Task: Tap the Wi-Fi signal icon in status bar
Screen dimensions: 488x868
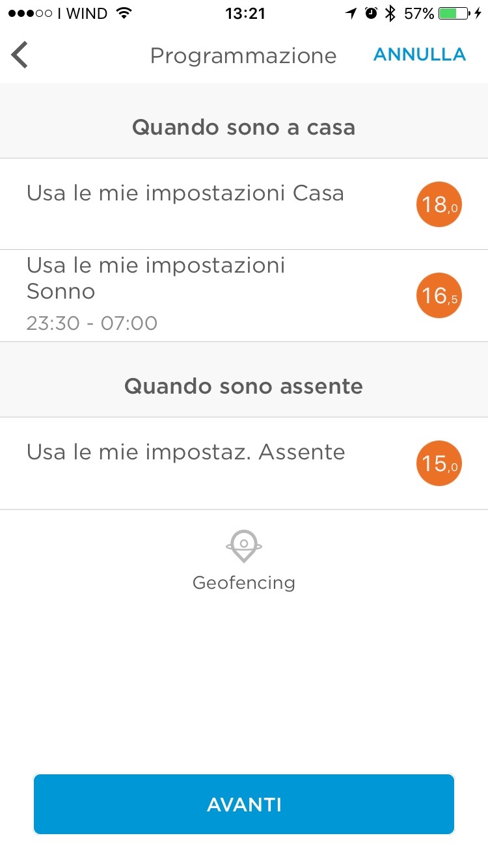Action: point(122,14)
